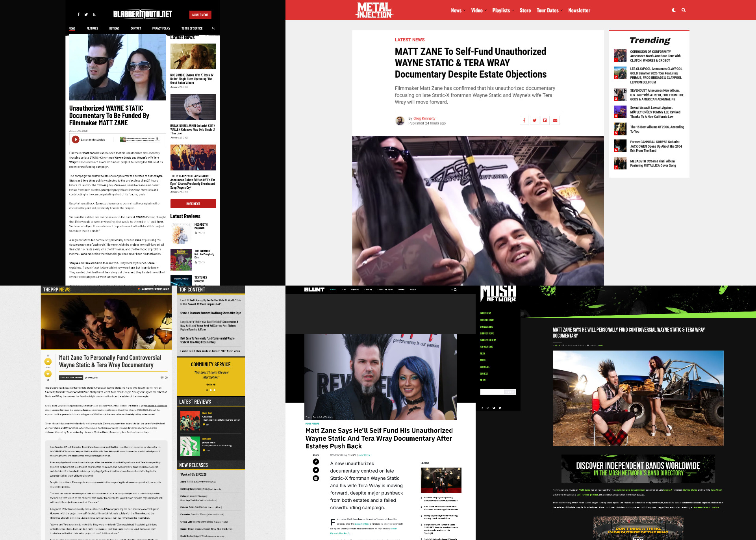The image size is (756, 540).
Task: Select second Community Service carousel dot
Action: coord(211,390)
